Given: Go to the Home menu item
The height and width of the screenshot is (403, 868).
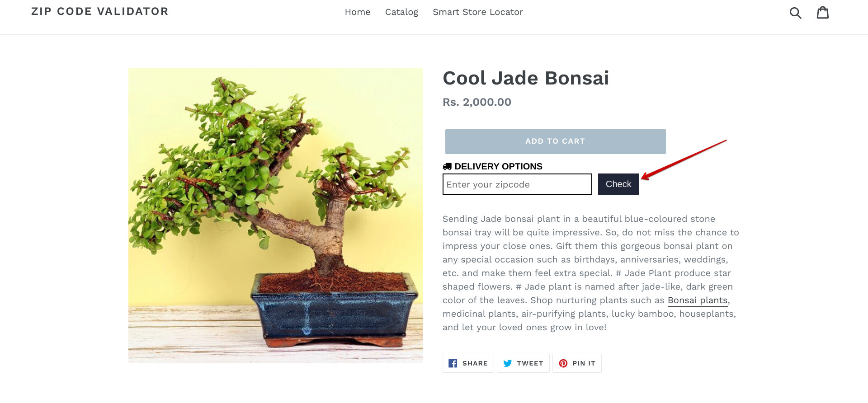Looking at the screenshot, I should click(x=358, y=12).
